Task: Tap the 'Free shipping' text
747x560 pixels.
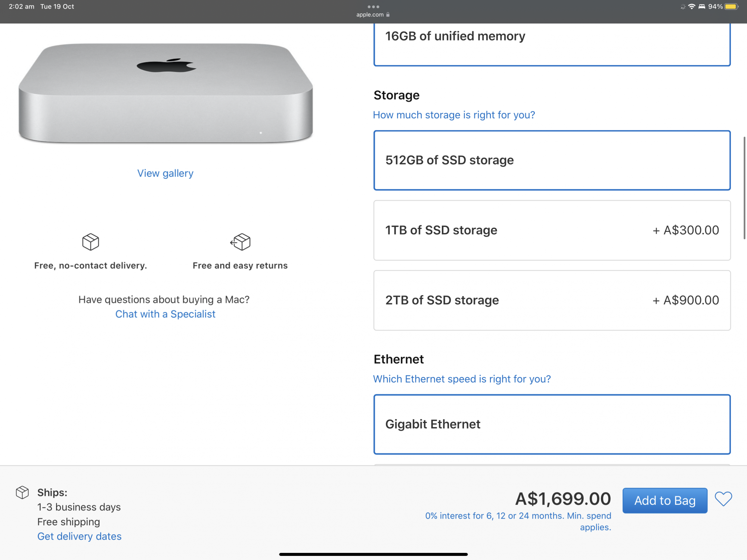Action: [x=69, y=522]
